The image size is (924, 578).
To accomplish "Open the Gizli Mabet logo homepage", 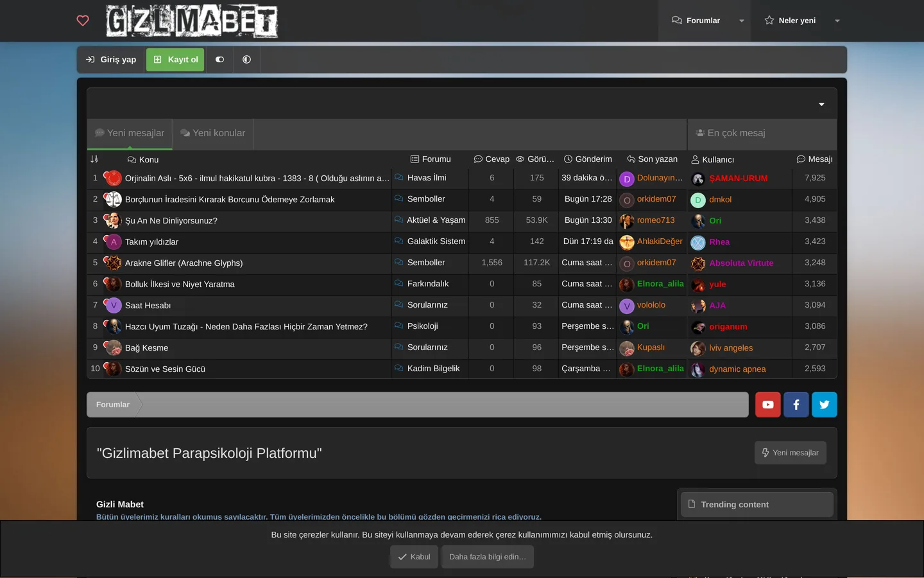I will (192, 21).
